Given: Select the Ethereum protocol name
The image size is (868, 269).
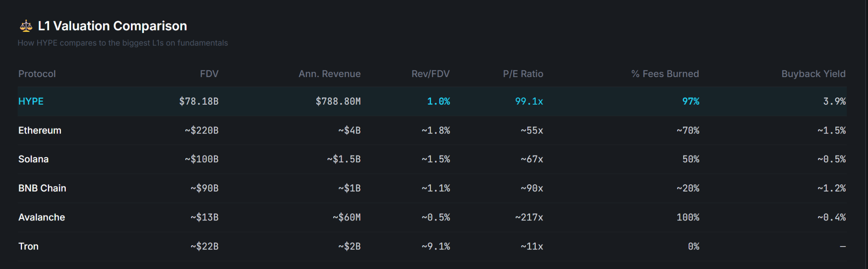Looking at the screenshot, I should pos(40,130).
